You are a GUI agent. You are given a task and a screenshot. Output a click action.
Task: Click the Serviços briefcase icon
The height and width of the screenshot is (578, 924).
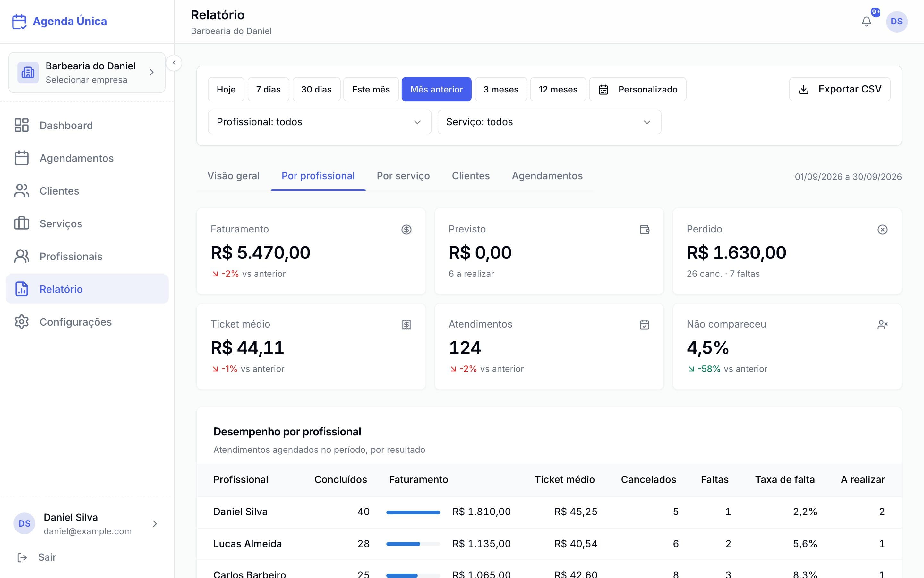pos(21,223)
